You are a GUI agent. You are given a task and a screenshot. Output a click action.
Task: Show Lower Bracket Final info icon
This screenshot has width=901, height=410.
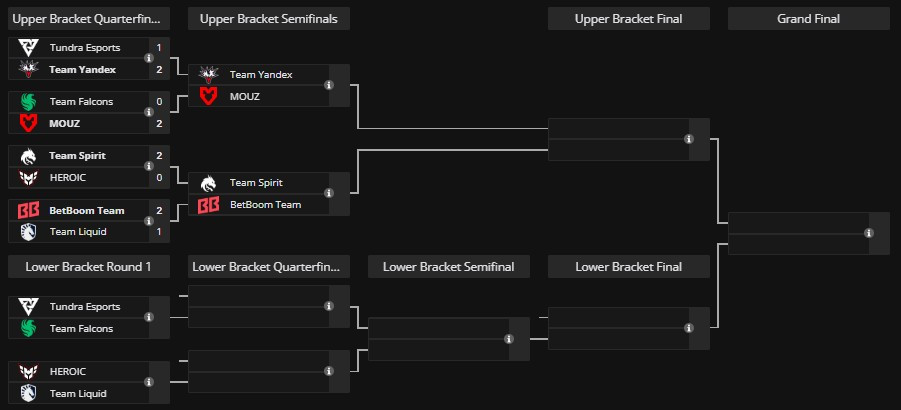pos(689,328)
